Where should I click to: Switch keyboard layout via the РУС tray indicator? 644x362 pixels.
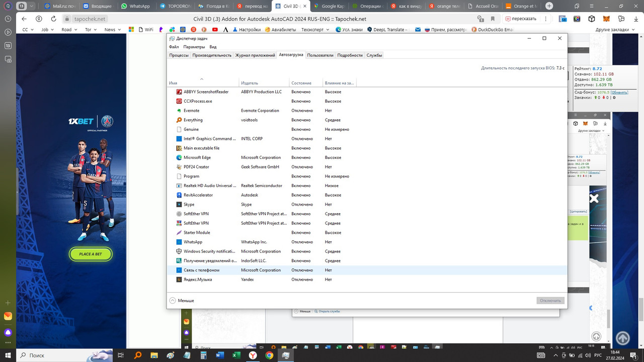tap(598, 355)
